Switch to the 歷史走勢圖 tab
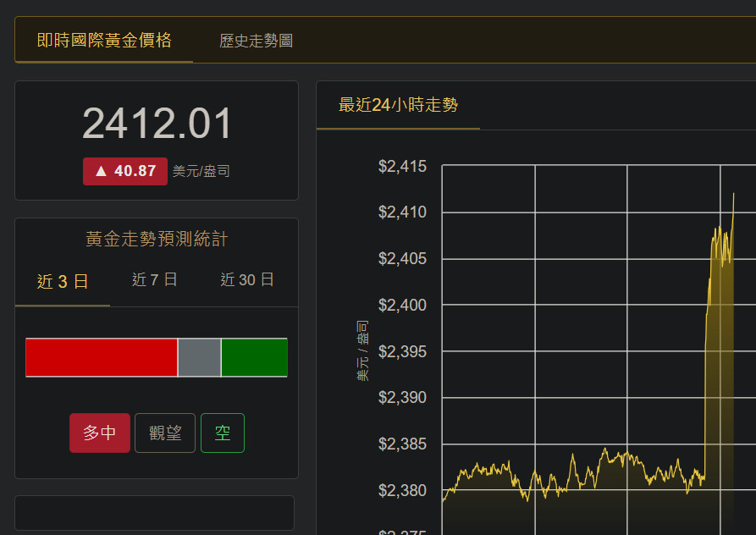 [256, 41]
